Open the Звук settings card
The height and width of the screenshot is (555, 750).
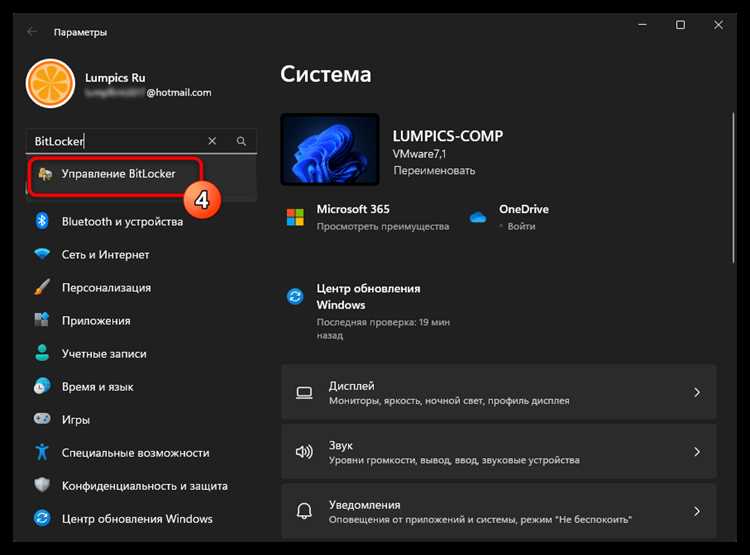coord(499,452)
